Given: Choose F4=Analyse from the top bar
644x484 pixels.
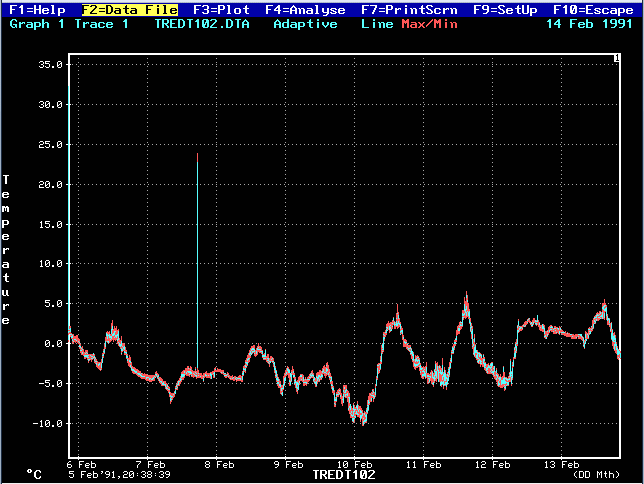Looking at the screenshot, I should [305, 9].
